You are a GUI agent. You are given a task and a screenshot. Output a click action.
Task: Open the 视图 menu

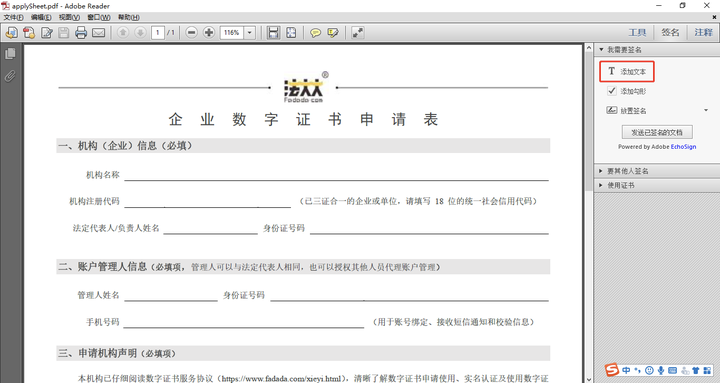(x=69, y=17)
